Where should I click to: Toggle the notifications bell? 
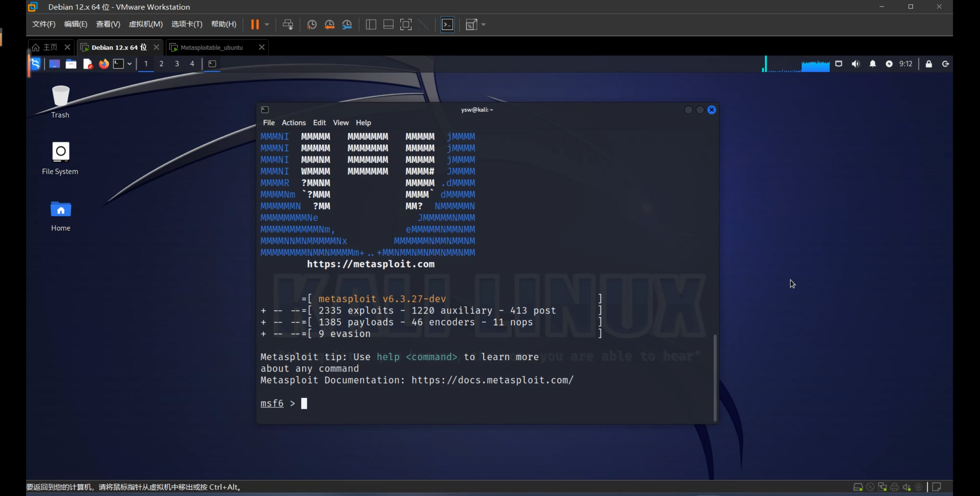[x=873, y=64]
